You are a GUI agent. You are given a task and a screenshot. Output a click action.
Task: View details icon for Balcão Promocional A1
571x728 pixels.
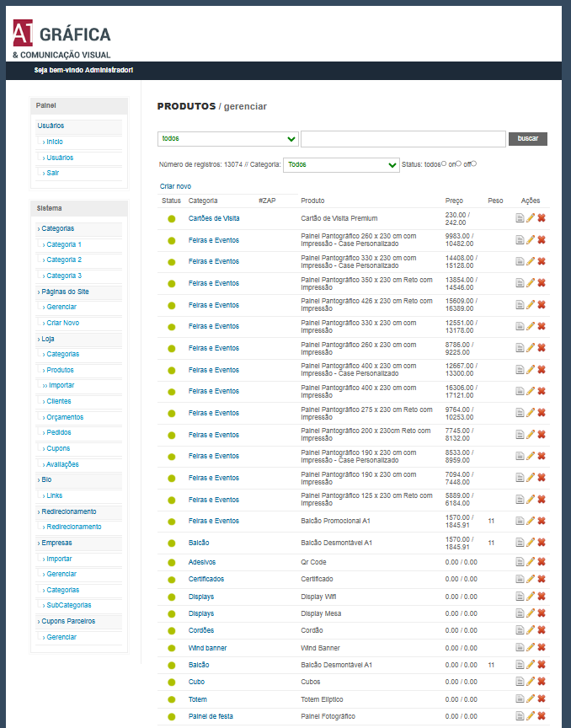520,521
